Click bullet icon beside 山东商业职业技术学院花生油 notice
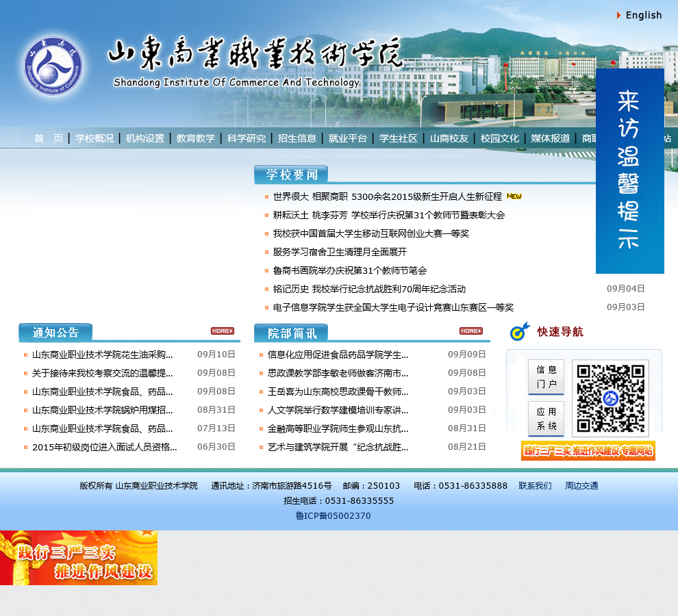The image size is (678, 616). 26,355
